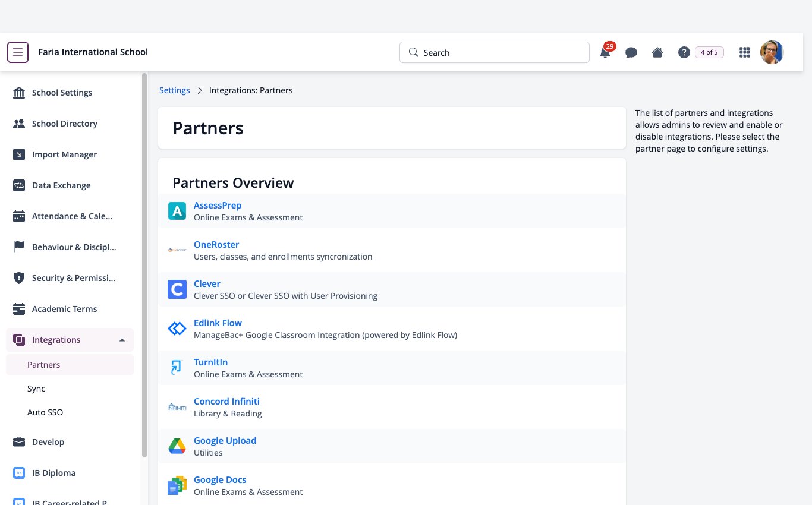
Task: Open the notifications bell icon
Action: pyautogui.click(x=605, y=52)
